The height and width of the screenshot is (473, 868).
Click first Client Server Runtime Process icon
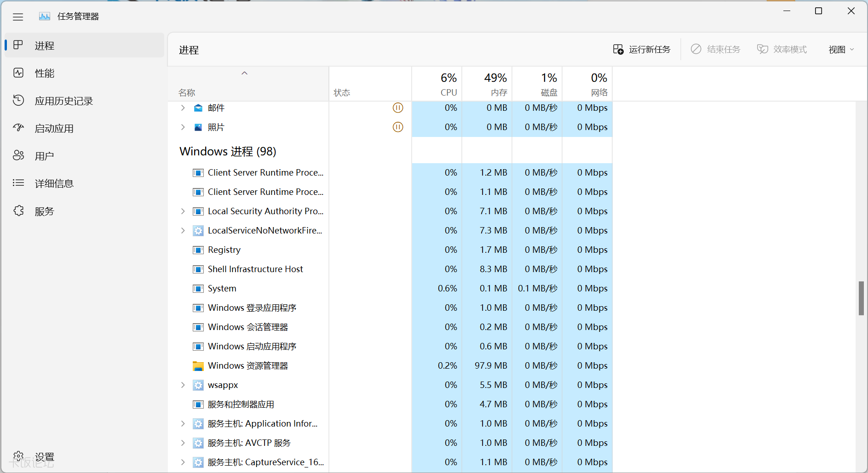pos(198,173)
